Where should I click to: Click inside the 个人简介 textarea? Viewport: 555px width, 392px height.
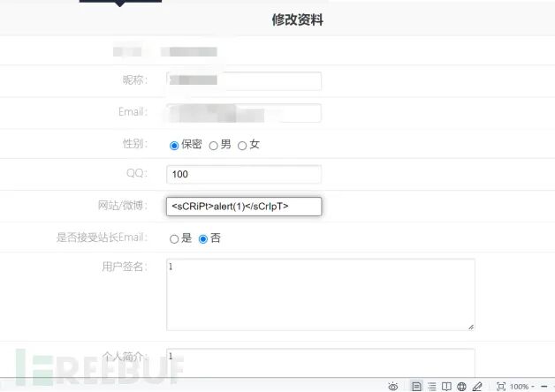[321, 363]
